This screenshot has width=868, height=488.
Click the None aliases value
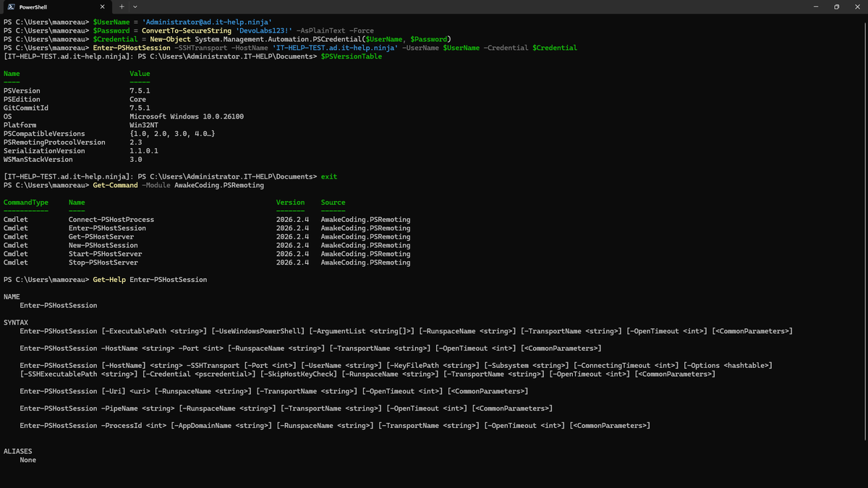tap(28, 461)
